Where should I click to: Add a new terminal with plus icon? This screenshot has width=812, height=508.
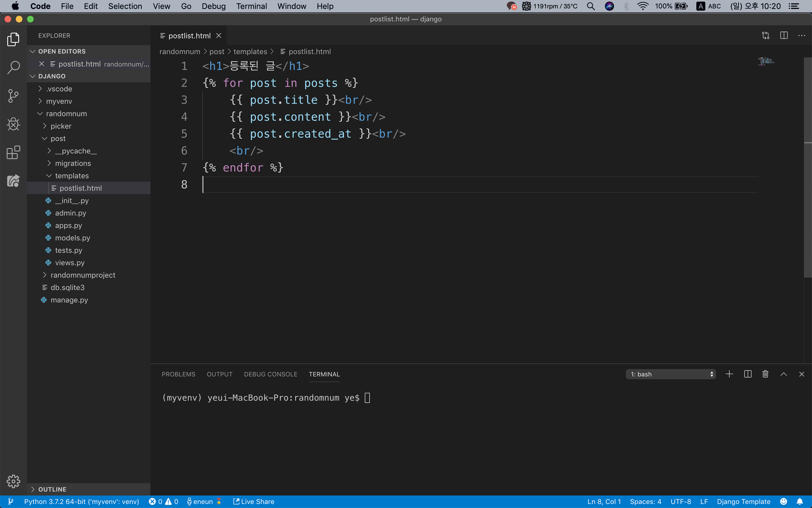[x=729, y=374]
